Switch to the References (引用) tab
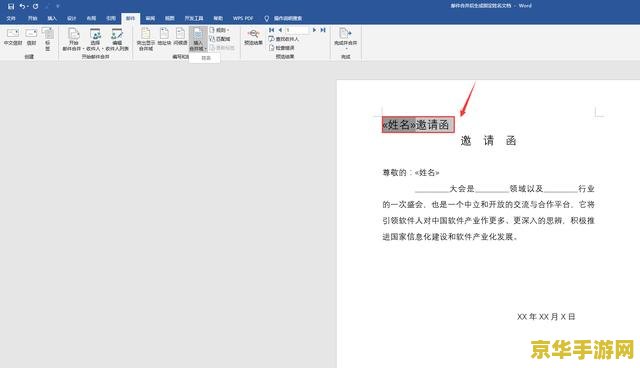The height and width of the screenshot is (368, 640). [111, 18]
